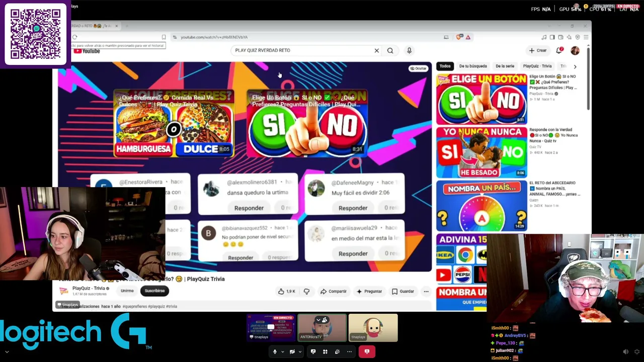Screen dimensions: 644x362
Task: Open the PlayQuiz - Trivia channel name link
Action: pyautogui.click(x=89, y=288)
